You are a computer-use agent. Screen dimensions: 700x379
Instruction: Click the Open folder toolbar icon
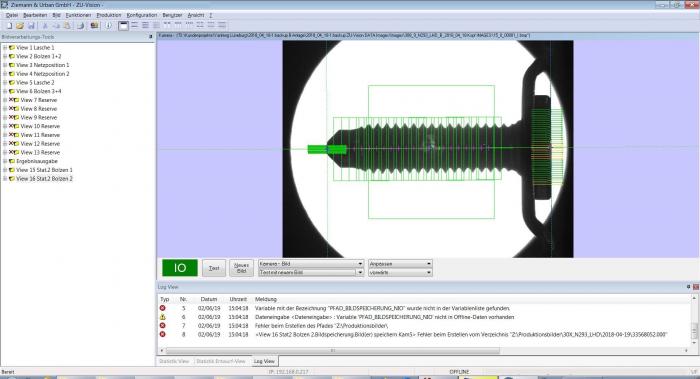[20, 26]
